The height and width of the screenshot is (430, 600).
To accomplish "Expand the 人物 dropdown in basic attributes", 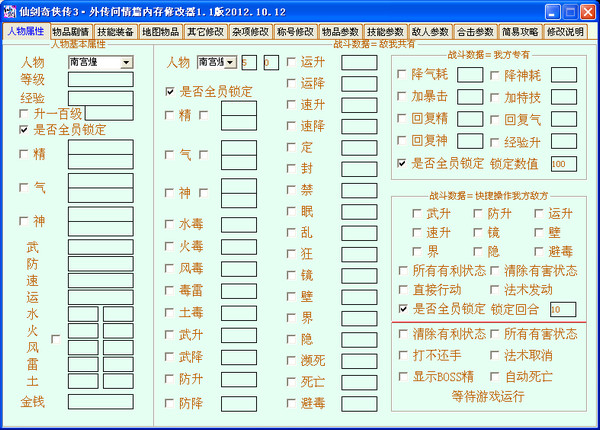I will tap(126, 62).
